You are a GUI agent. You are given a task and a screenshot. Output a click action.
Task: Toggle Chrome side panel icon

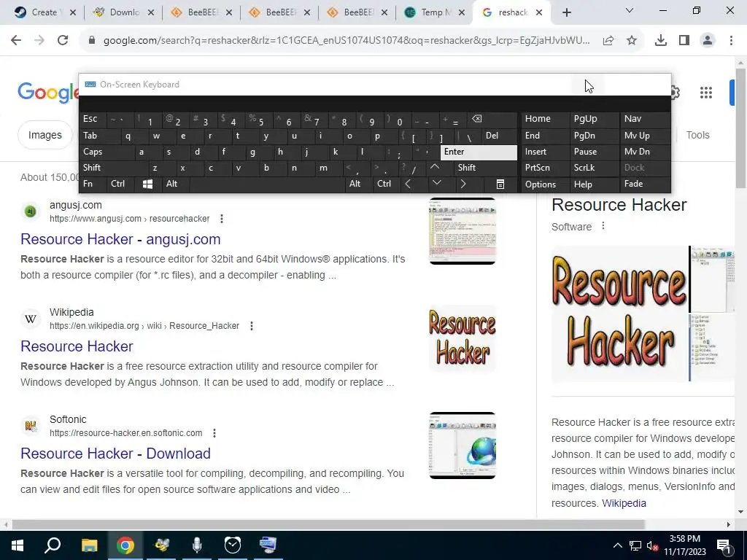pos(684,41)
